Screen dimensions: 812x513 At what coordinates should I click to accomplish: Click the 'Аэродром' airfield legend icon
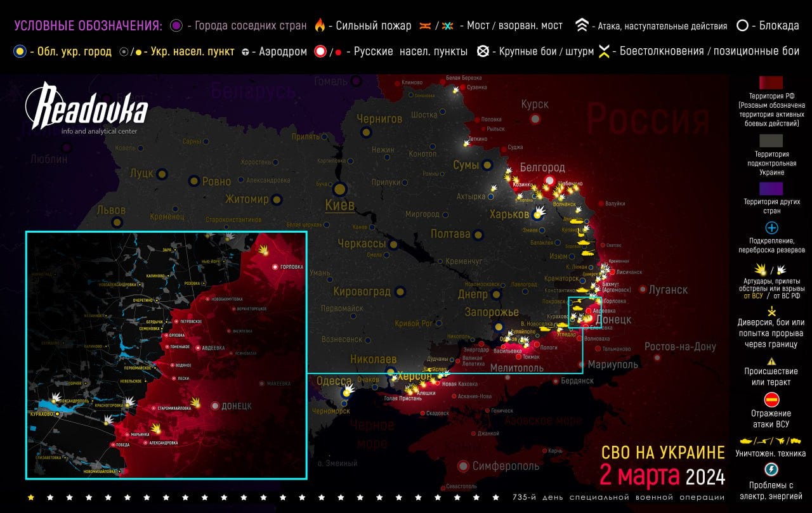(x=247, y=52)
